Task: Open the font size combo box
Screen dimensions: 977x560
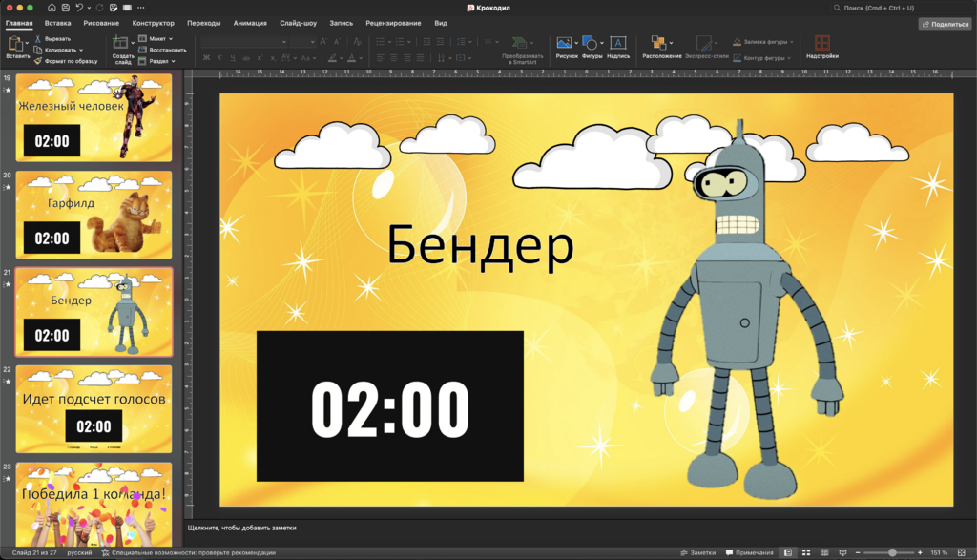Action: (x=302, y=42)
